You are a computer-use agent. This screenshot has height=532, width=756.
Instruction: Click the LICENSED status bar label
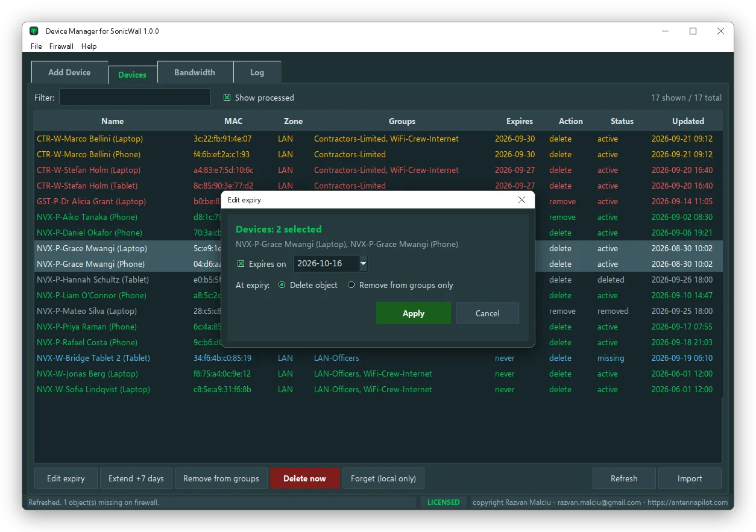[x=444, y=502]
